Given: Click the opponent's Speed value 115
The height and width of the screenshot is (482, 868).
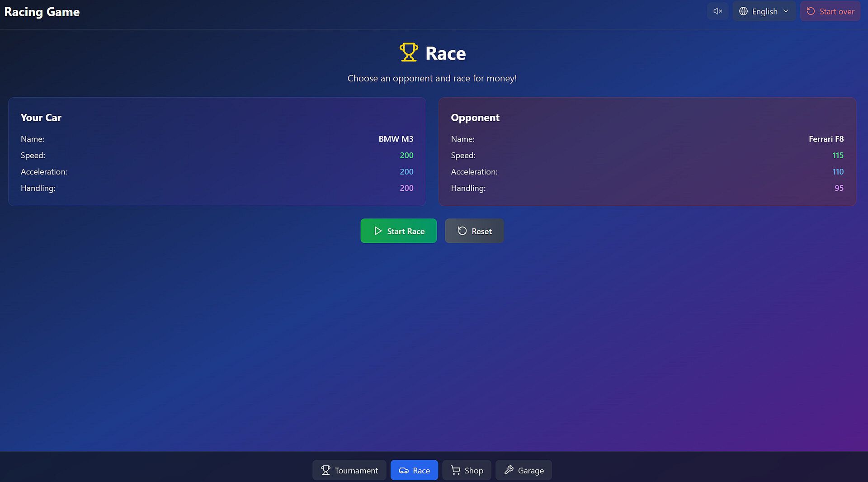Looking at the screenshot, I should pyautogui.click(x=838, y=156).
